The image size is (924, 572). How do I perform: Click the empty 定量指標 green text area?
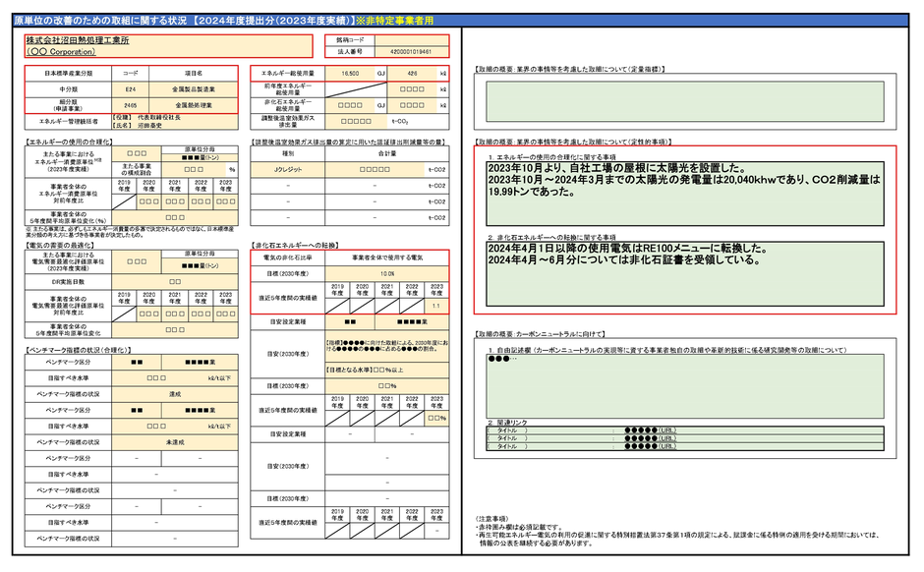[x=685, y=102]
